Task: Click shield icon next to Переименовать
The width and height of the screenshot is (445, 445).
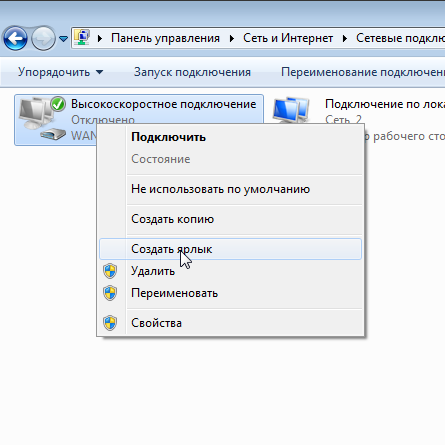Action: [x=110, y=293]
